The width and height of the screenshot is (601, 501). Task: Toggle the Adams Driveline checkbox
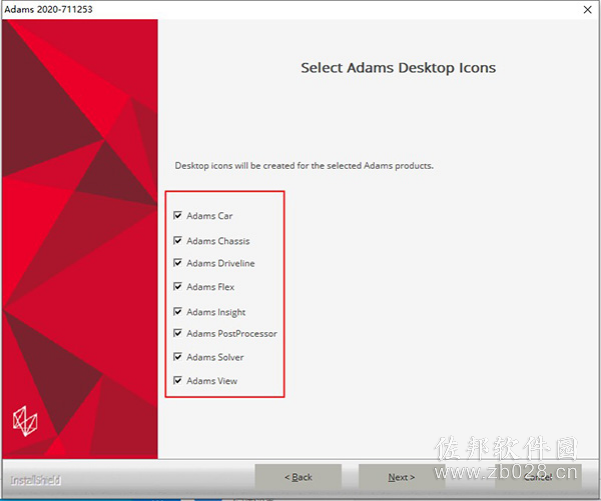tap(178, 263)
